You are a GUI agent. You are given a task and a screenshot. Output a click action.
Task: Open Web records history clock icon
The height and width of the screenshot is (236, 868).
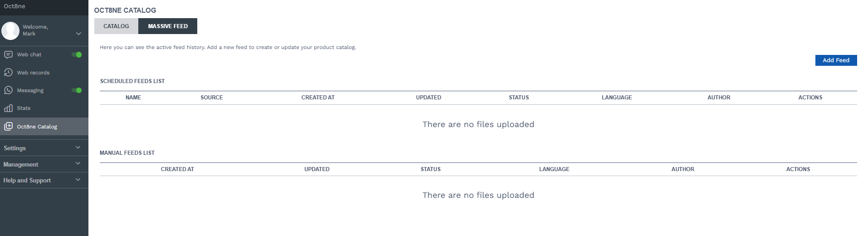[x=8, y=72]
